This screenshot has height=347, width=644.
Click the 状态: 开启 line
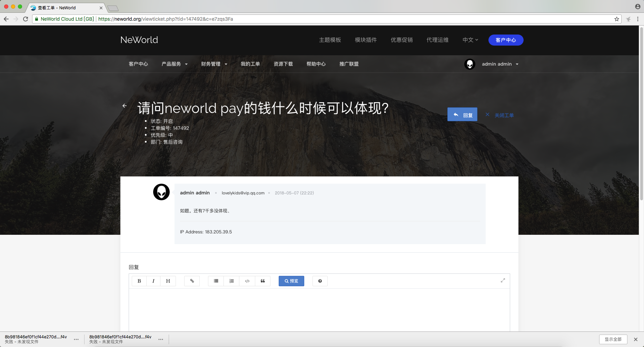(x=162, y=121)
